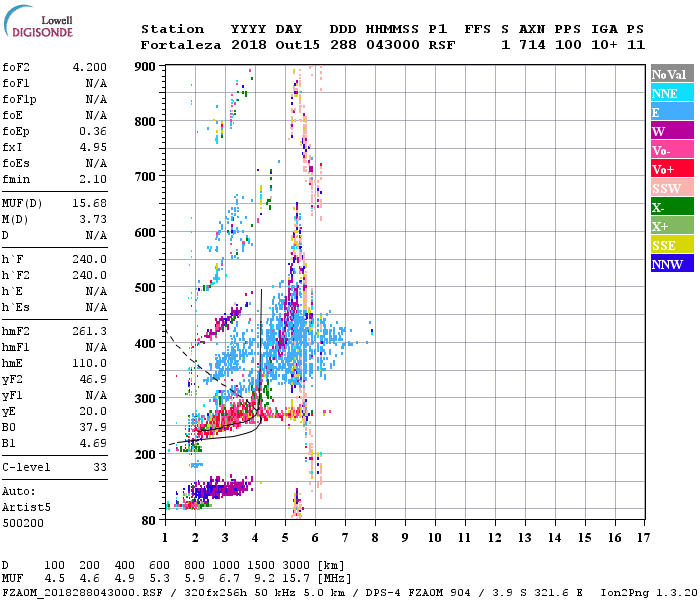Image resolution: width=700 pixels, height=600 pixels.
Task: Click the MUF 15.7 value for 3000 km
Action: point(296,579)
